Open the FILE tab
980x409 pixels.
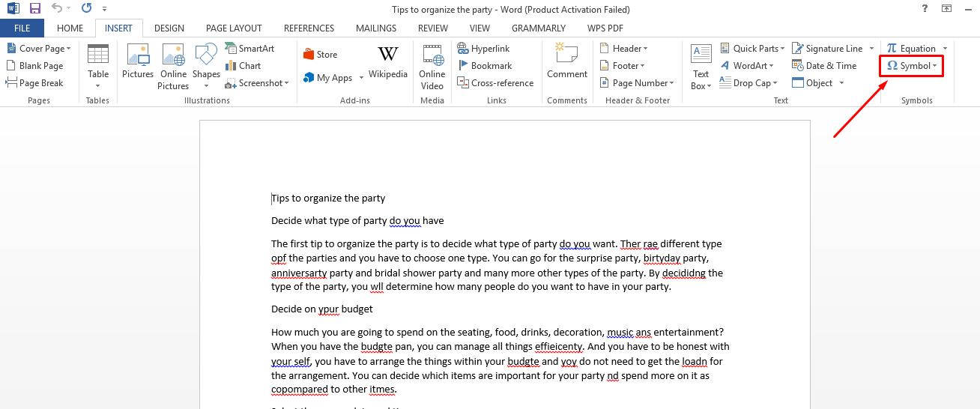tap(22, 28)
